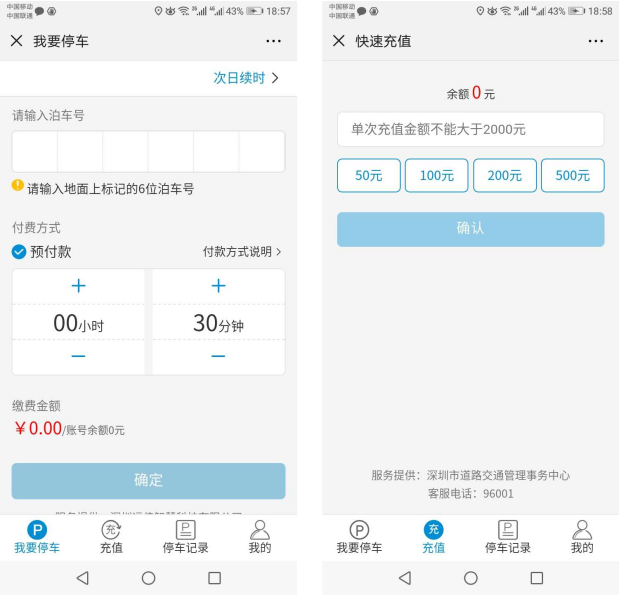Image resolution: width=619 pixels, height=595 pixels.
Task: Switch to the 充值 tab on the left screen
Action: tap(111, 537)
